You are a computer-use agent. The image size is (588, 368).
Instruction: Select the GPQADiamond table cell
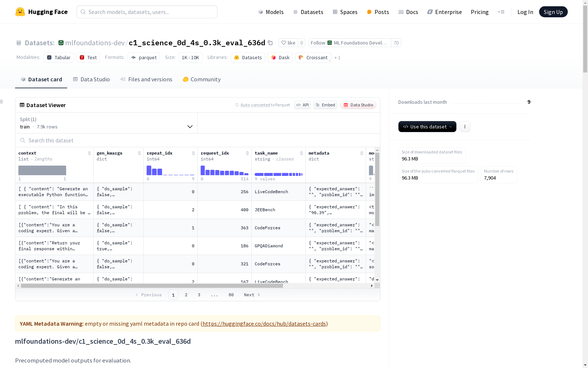tap(279, 246)
